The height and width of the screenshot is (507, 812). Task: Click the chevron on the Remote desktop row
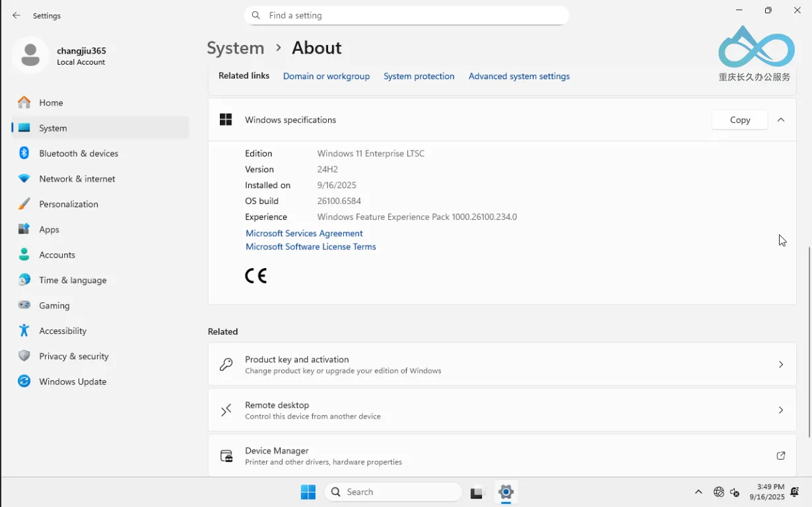click(781, 410)
